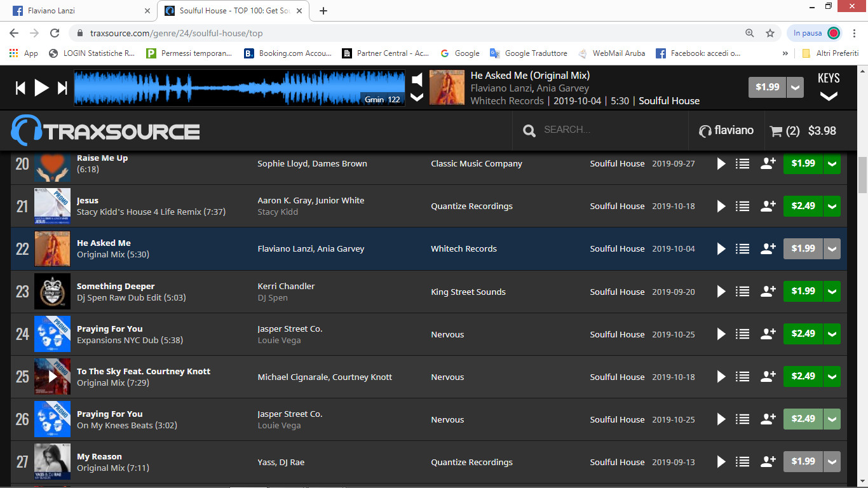Open the Booking.com Account bookmark
This screenshot has height=488, width=868.
coord(288,53)
